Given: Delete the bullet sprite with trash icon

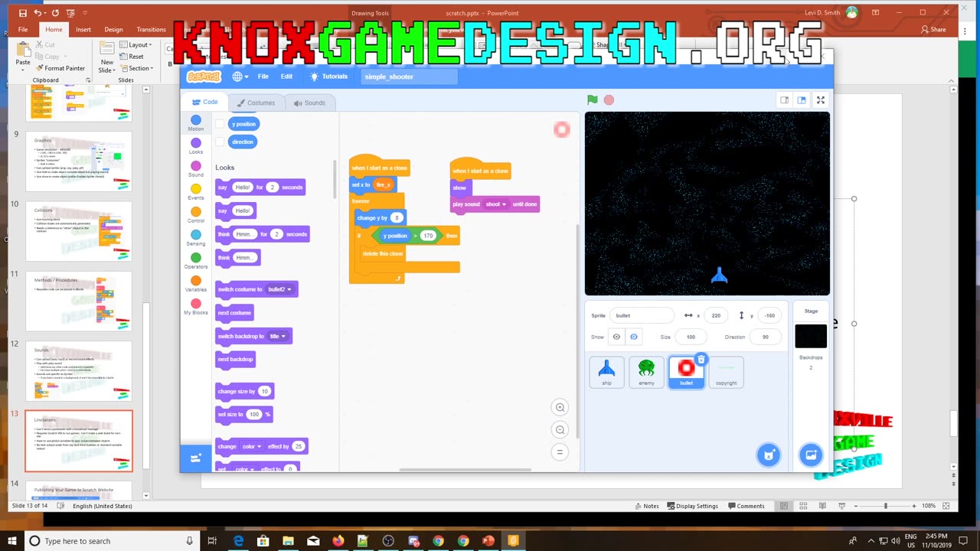Looking at the screenshot, I should tap(701, 360).
